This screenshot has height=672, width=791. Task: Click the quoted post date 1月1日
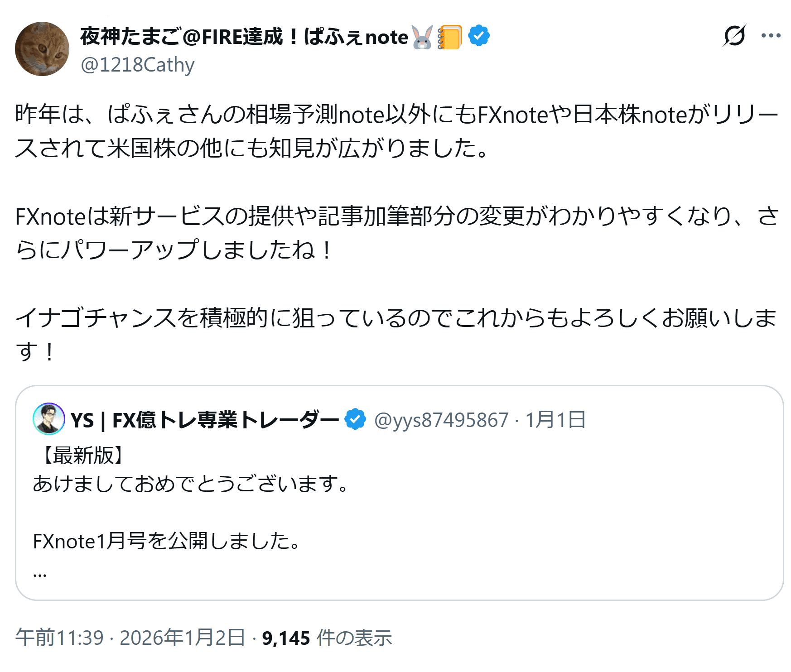pyautogui.click(x=555, y=420)
